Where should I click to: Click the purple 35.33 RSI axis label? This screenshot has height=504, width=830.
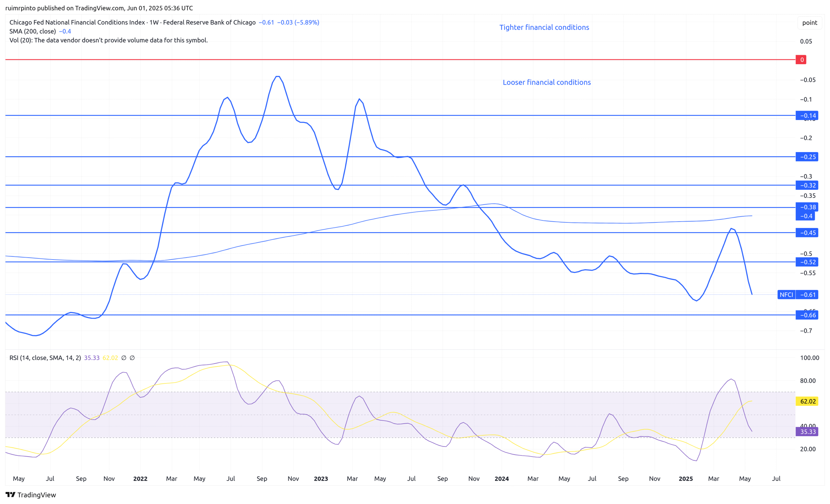point(807,432)
